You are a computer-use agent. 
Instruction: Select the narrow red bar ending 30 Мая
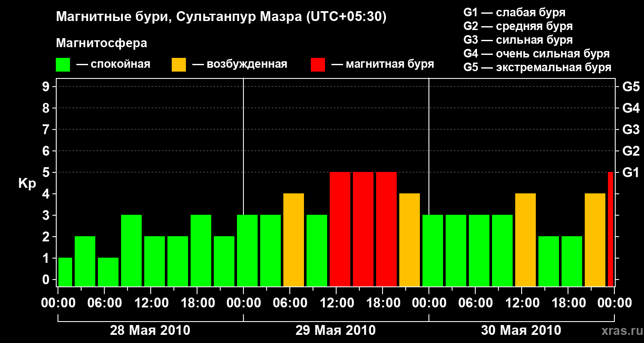pos(611,229)
